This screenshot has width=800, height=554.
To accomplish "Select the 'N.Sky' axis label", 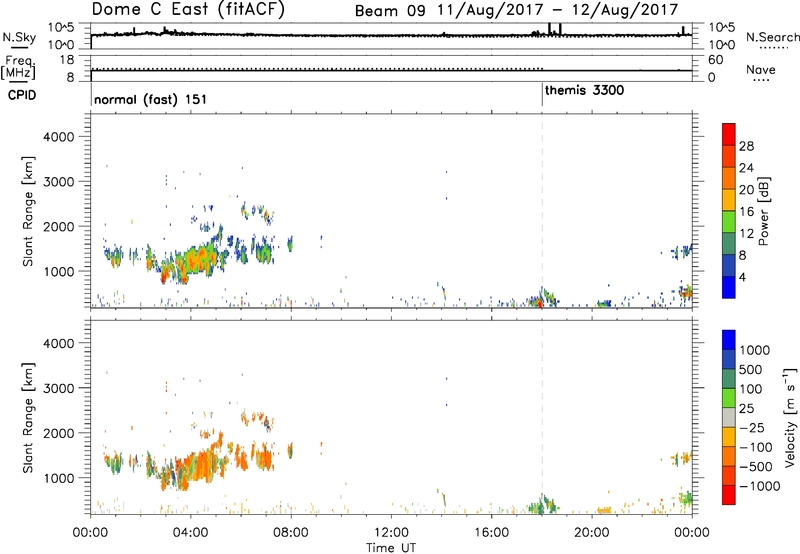I will (19, 37).
